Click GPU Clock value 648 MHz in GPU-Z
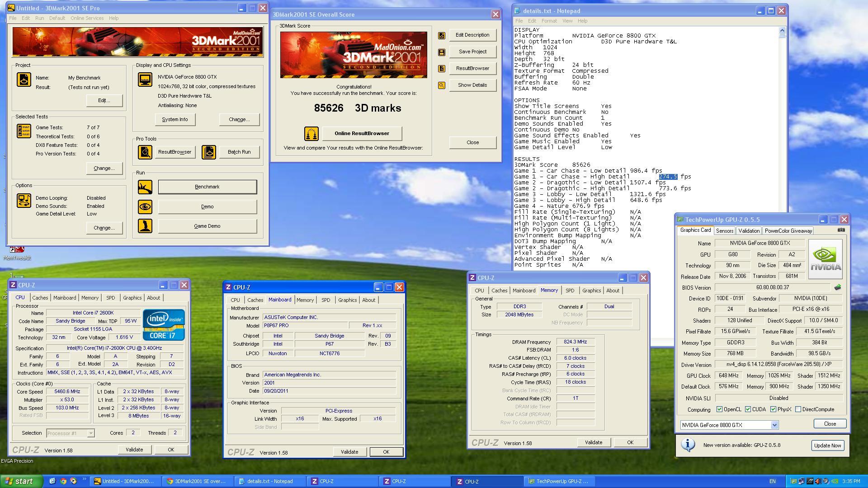This screenshot has width=868, height=488. click(x=728, y=375)
